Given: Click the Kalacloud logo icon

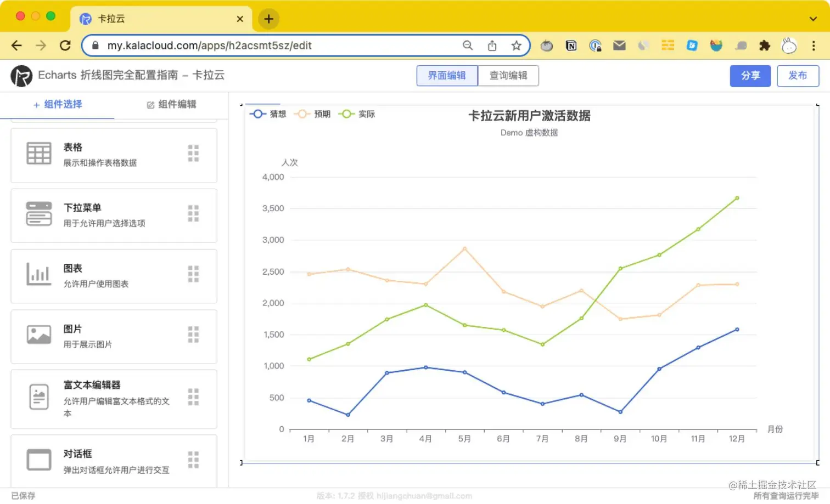Looking at the screenshot, I should point(21,76).
